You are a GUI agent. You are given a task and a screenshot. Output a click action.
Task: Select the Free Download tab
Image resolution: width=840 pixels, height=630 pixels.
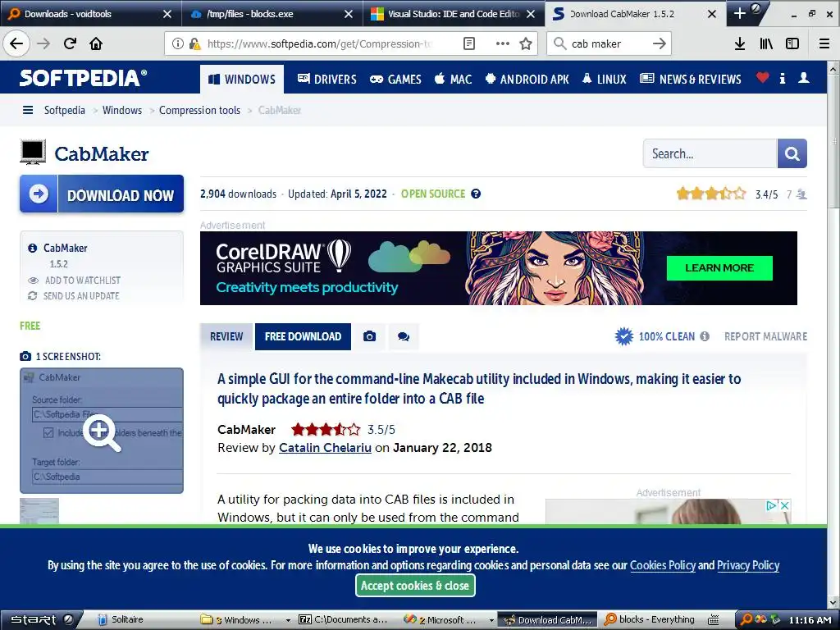[x=303, y=336]
